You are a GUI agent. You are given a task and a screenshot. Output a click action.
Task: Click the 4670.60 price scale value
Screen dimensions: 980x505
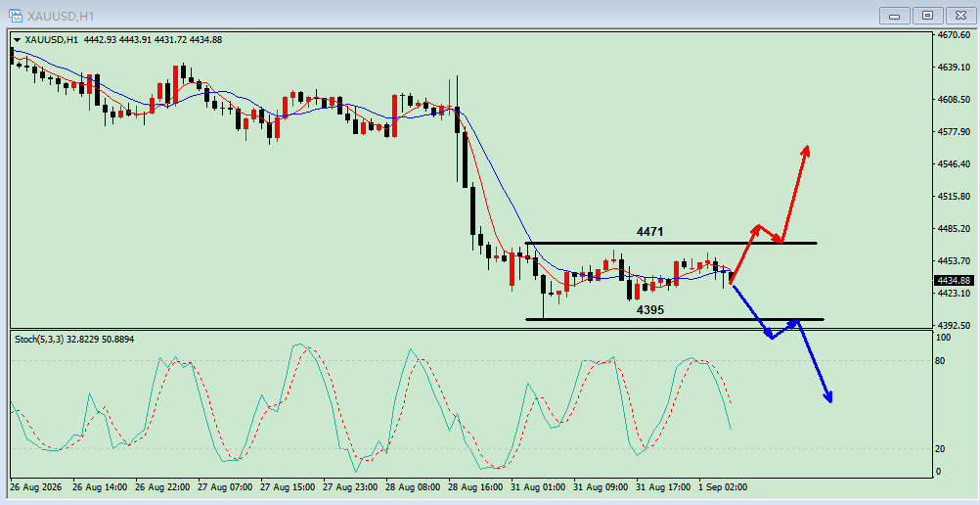[954, 35]
